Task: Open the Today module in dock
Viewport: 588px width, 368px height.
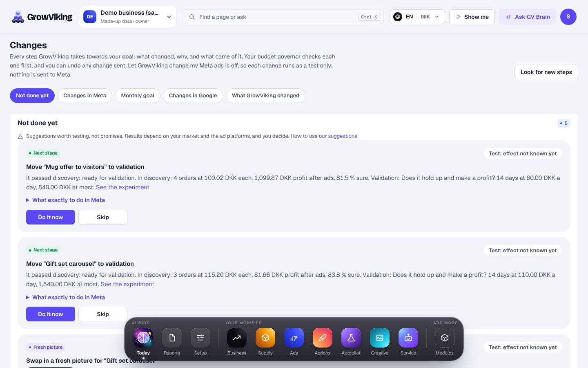Action: click(143, 338)
